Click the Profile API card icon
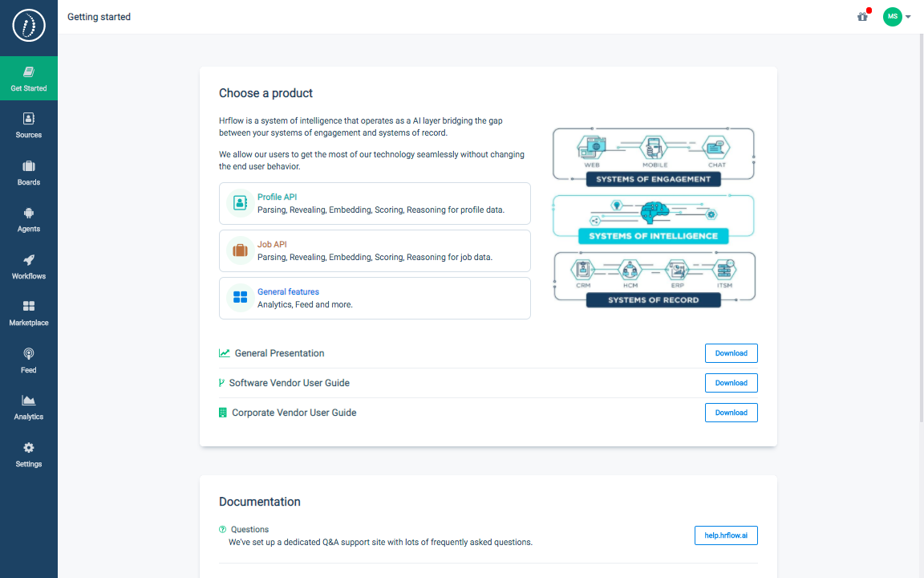The image size is (924, 578). (x=240, y=203)
